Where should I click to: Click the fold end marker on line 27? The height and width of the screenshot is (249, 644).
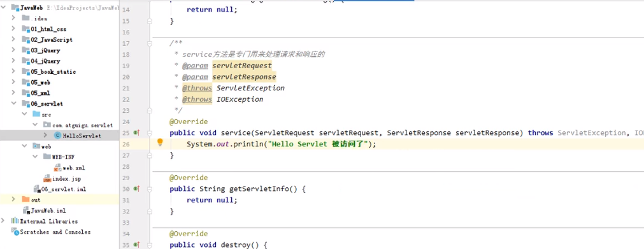point(150,155)
